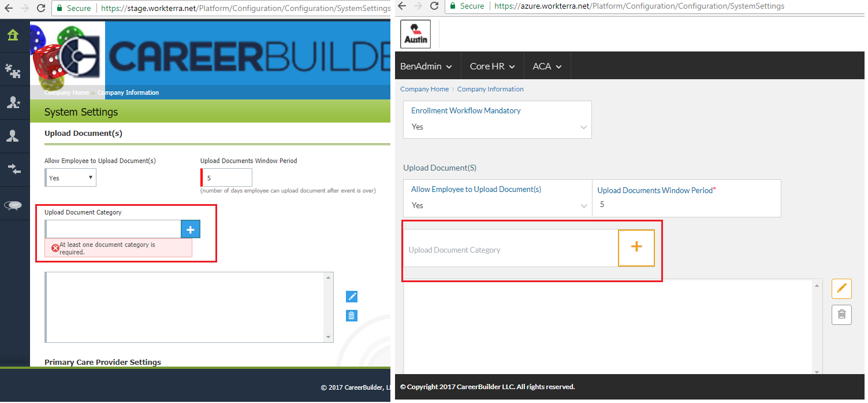Click the blue pencil edit icon

352,297
